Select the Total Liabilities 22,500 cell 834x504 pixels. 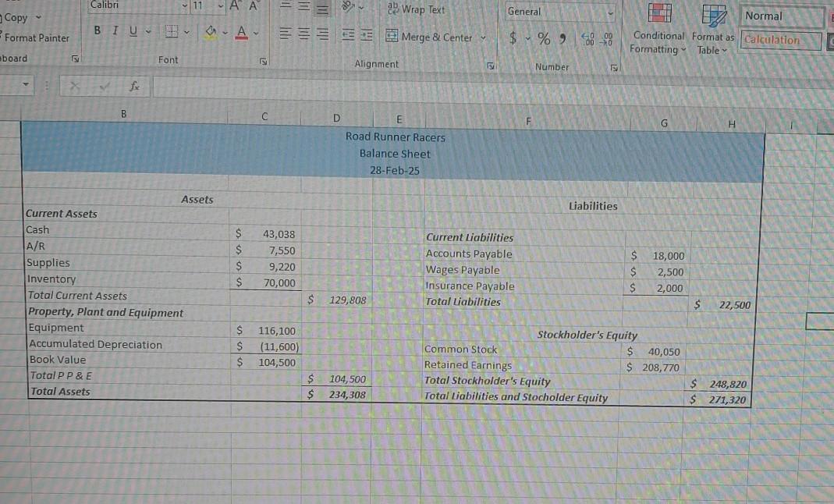(723, 304)
